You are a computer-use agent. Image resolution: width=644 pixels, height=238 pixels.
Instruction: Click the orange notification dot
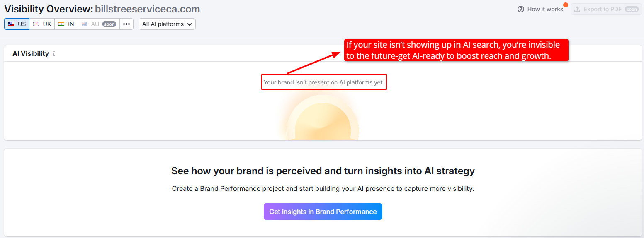(565, 5)
